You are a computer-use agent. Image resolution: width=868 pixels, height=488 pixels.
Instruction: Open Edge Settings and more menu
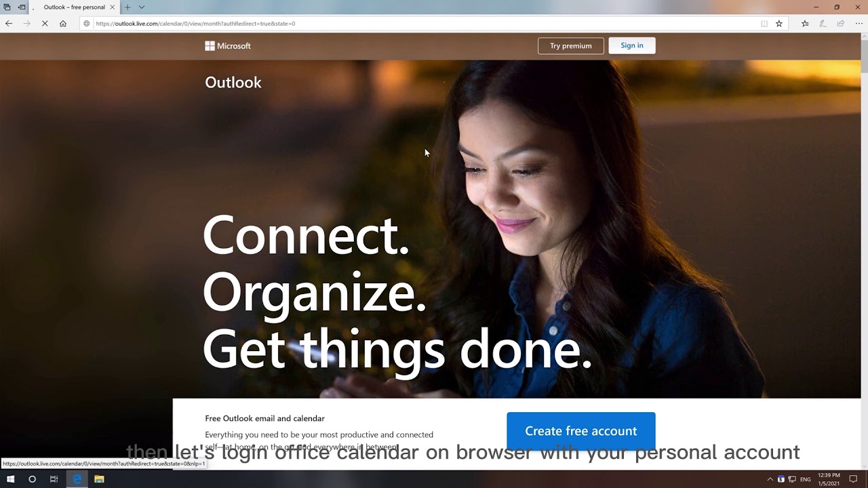click(859, 24)
